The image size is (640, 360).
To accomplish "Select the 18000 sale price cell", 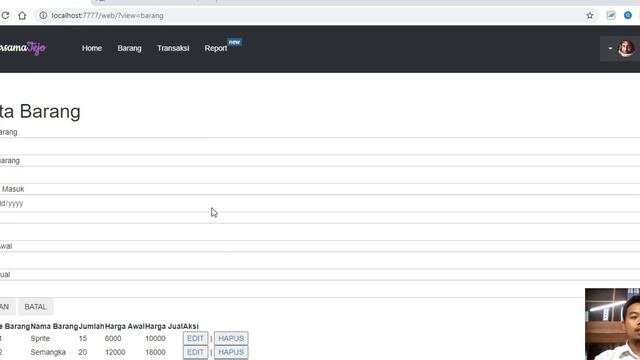I will (156, 352).
